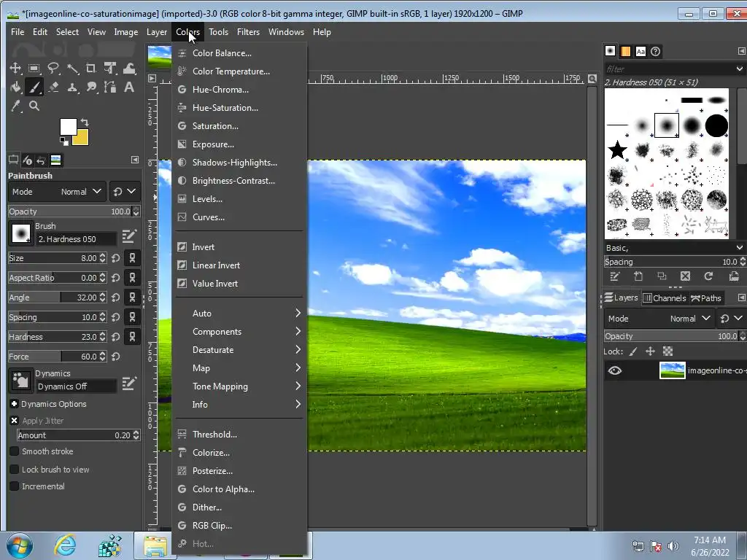Adjust the paintbrush Opacity slider

coord(70,211)
